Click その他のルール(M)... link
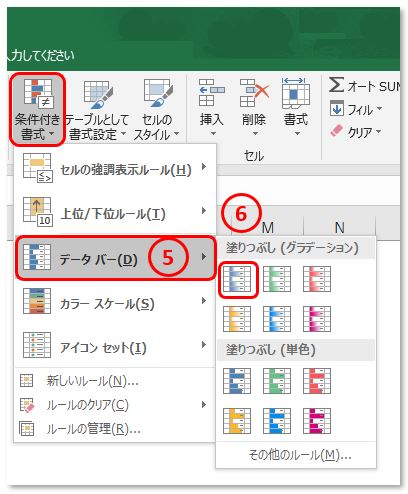 tap(300, 455)
